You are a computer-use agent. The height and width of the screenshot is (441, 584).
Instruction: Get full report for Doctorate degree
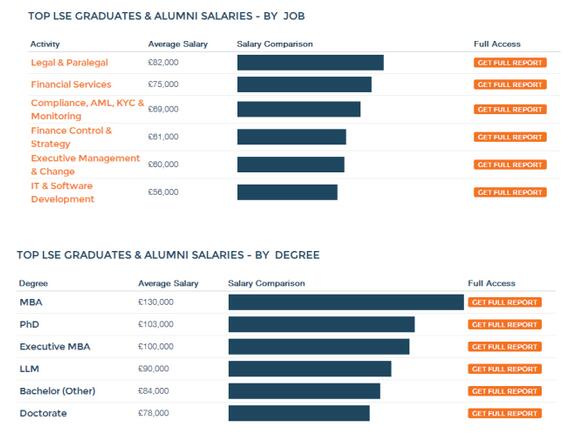pos(505,413)
